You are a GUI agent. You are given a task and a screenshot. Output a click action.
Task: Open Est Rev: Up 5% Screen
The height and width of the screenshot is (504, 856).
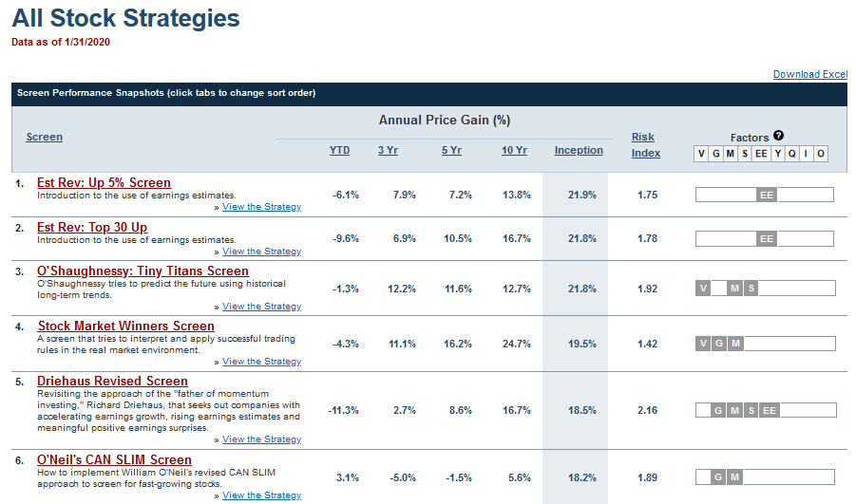pyautogui.click(x=104, y=182)
